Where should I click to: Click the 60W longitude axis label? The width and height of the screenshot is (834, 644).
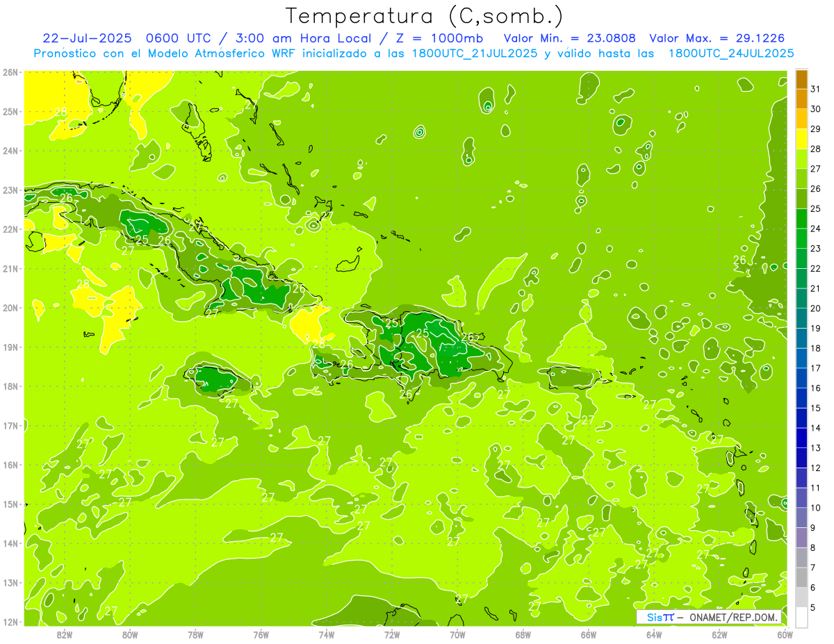[785, 634]
